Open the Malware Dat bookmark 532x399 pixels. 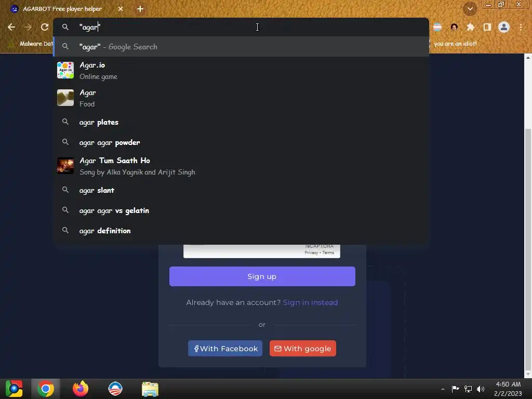[x=31, y=44]
